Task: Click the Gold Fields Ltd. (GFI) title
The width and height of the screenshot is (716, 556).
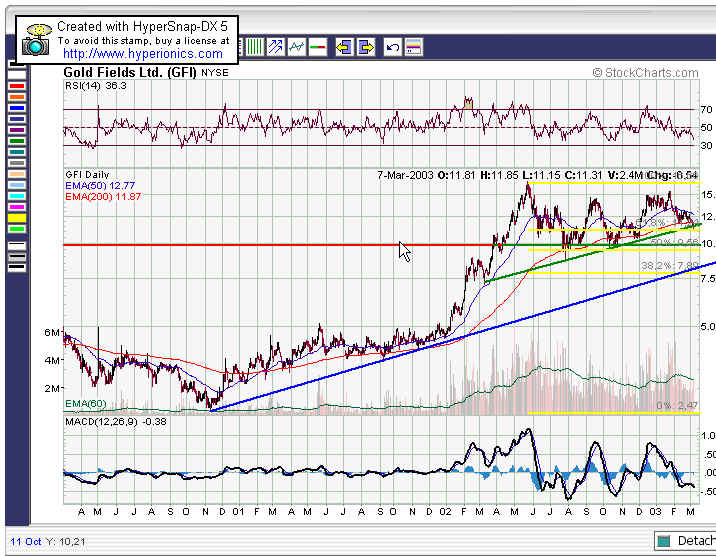Action: coord(130,72)
